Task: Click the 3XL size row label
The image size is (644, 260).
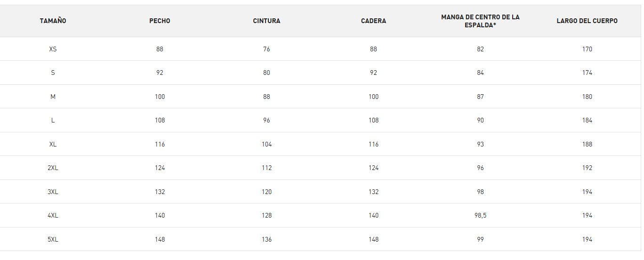Action: pos(53,192)
